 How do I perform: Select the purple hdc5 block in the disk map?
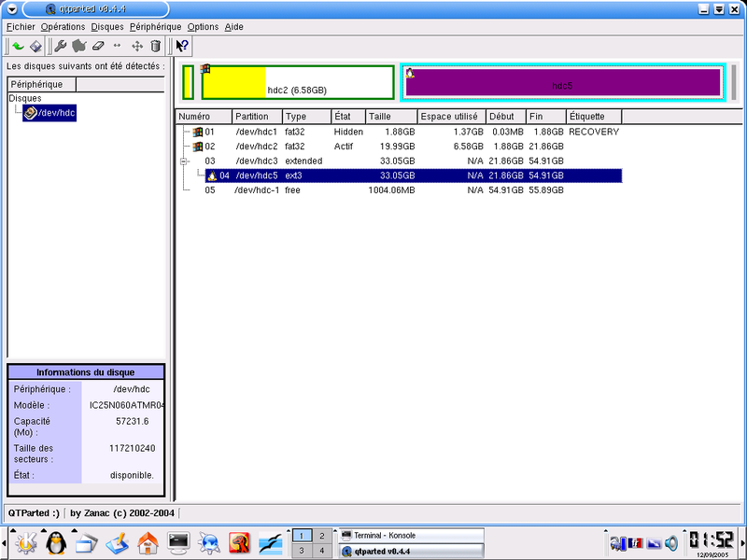click(x=563, y=82)
